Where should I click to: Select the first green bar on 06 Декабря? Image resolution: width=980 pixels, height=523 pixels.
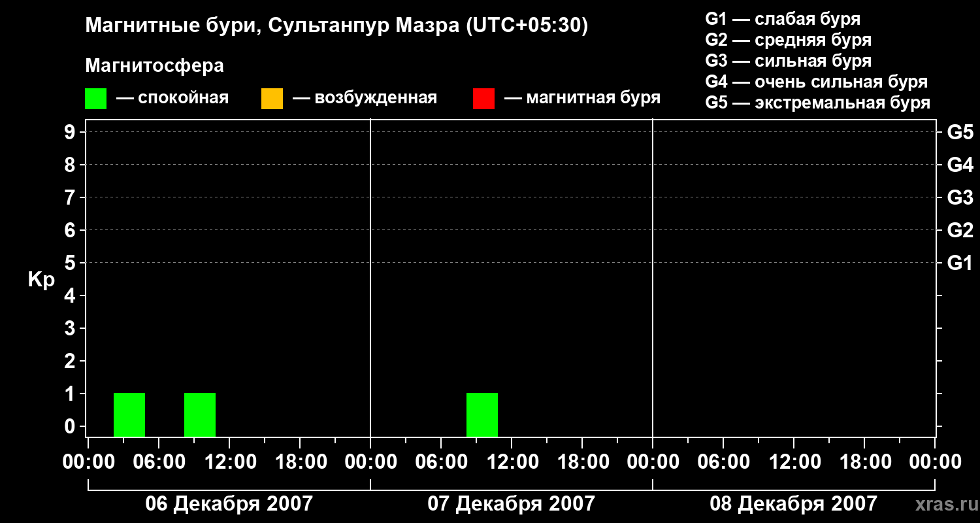129,414
